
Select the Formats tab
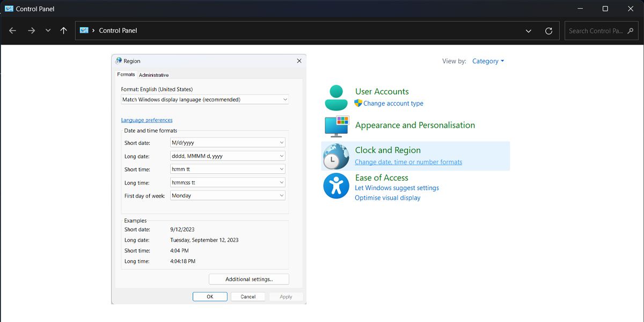click(x=126, y=75)
